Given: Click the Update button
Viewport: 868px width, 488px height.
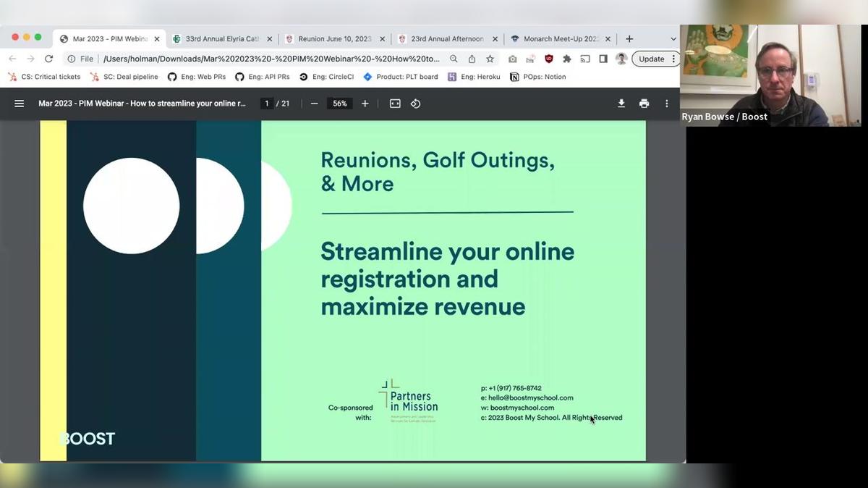Looking at the screenshot, I should coord(651,59).
